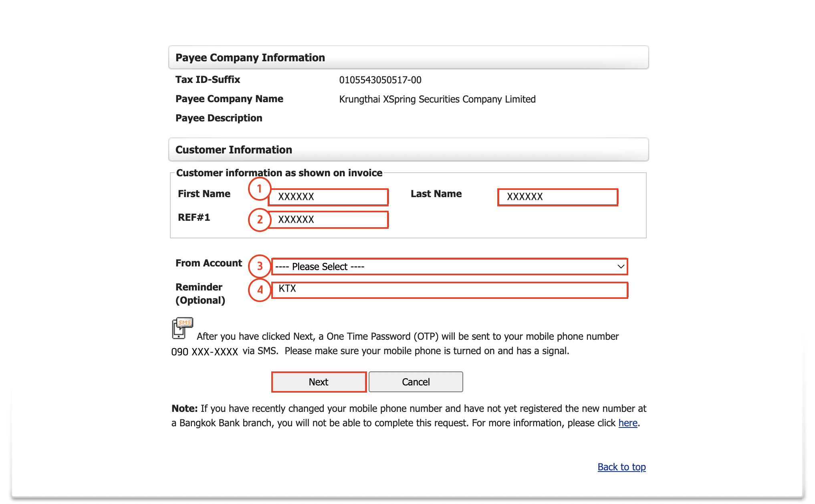Click the step 1 circle marker
The height and width of the screenshot is (504, 815).
tap(260, 189)
